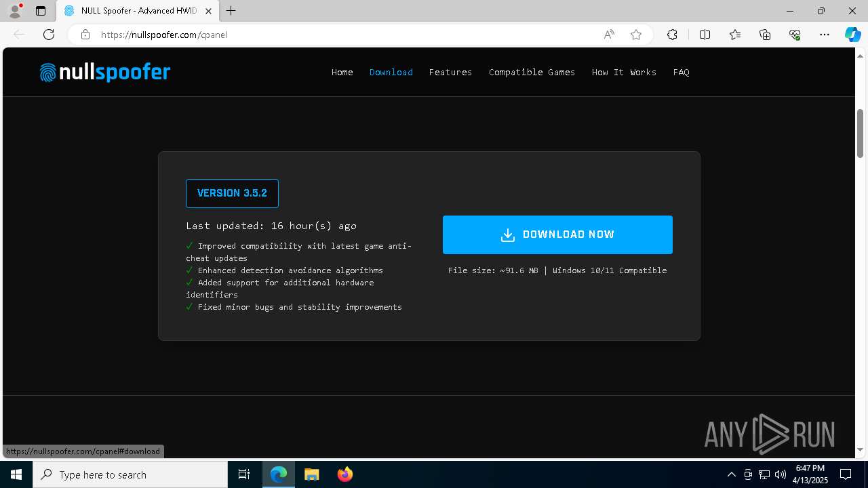Click the page vertical scrollbar thumb
868x488 pixels.
pos(860,134)
